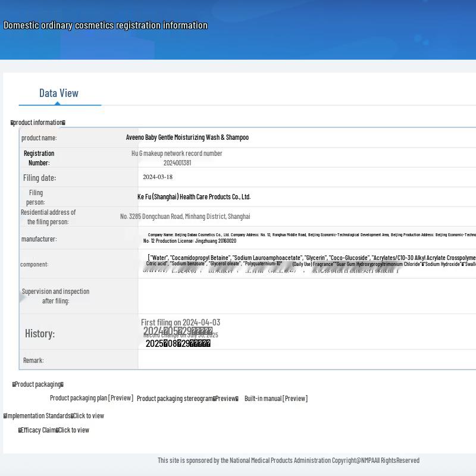Click the page title banner heading
The height and width of the screenshot is (476, 476).
pyautogui.click(x=105, y=25)
